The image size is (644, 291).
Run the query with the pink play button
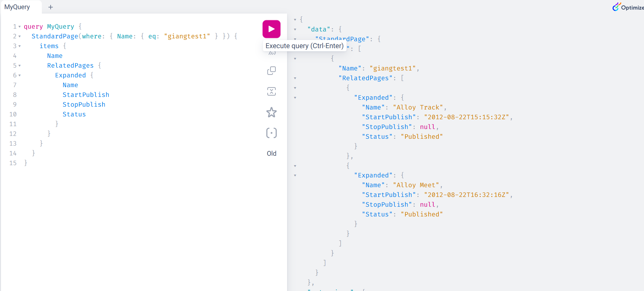(271, 29)
